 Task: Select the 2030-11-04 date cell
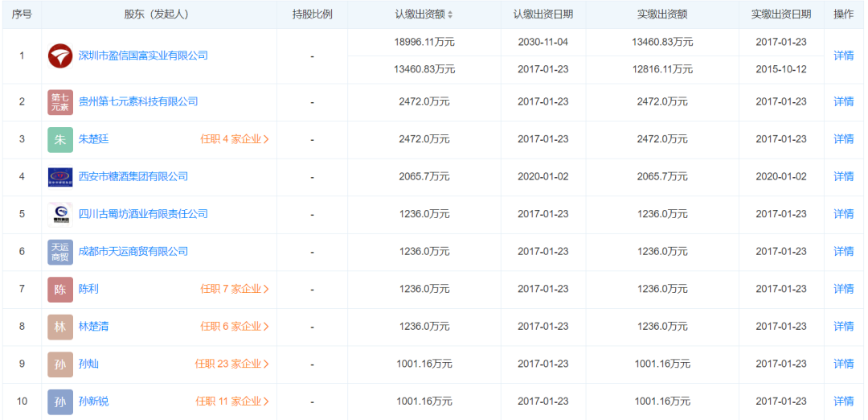pyautogui.click(x=543, y=42)
